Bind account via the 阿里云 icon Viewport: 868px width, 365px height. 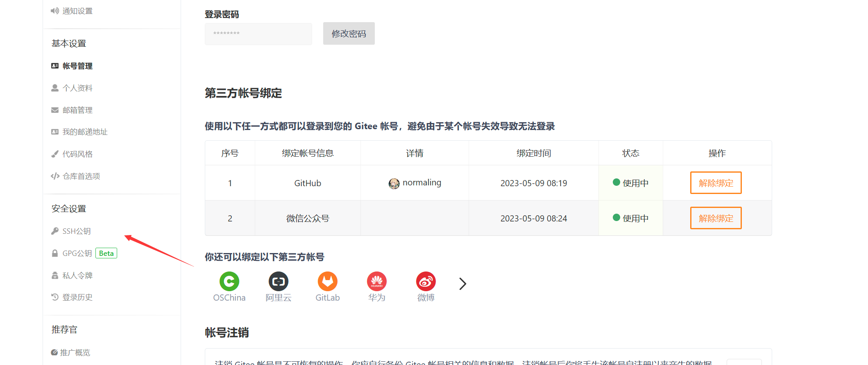[279, 281]
